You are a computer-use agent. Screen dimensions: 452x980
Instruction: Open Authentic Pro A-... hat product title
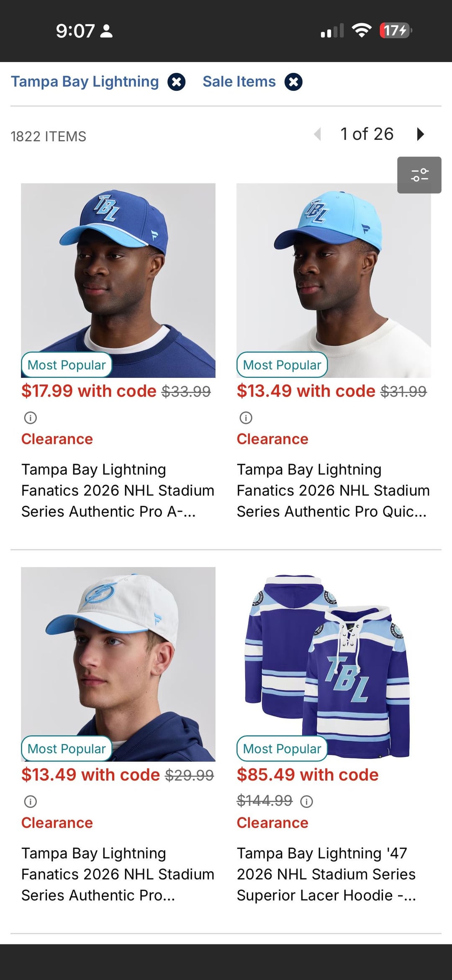[x=118, y=490]
